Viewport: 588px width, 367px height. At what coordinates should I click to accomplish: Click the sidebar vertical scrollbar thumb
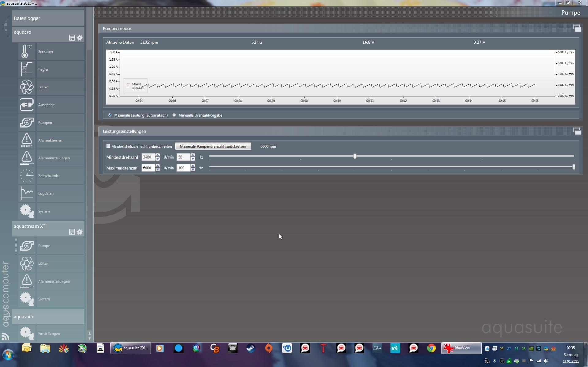(89, 29)
